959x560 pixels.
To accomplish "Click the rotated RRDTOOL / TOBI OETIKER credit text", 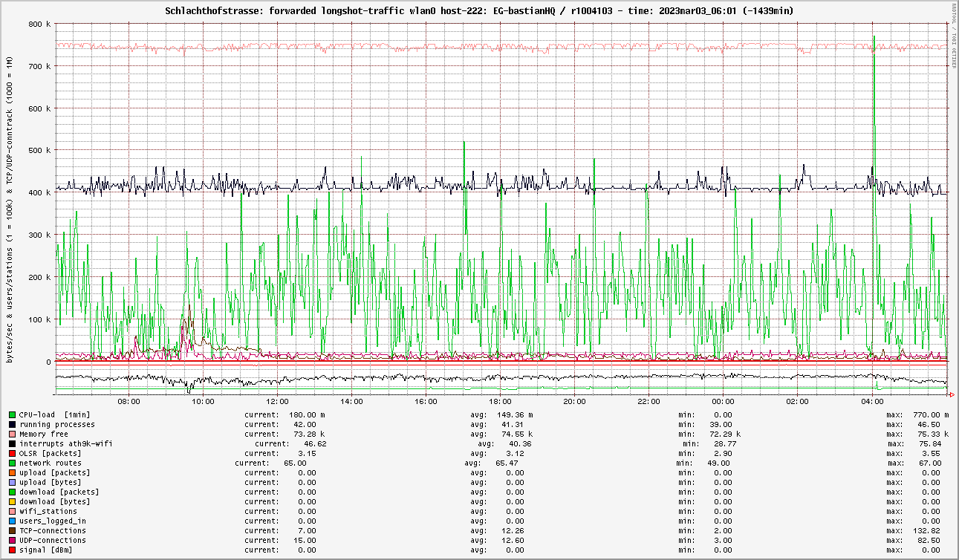I will 953,36.
